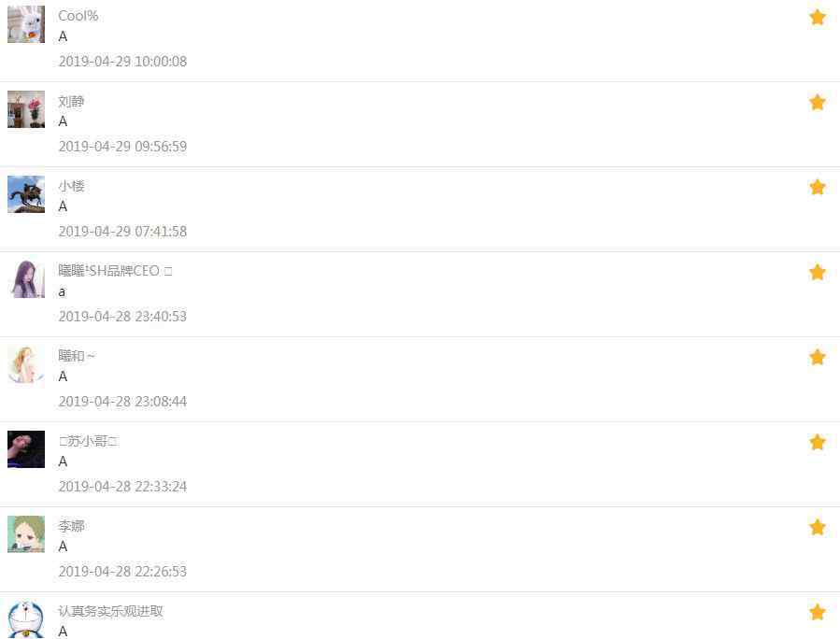The image size is (840, 639).
Task: Open 小楼's horse statue avatar
Action: click(26, 194)
